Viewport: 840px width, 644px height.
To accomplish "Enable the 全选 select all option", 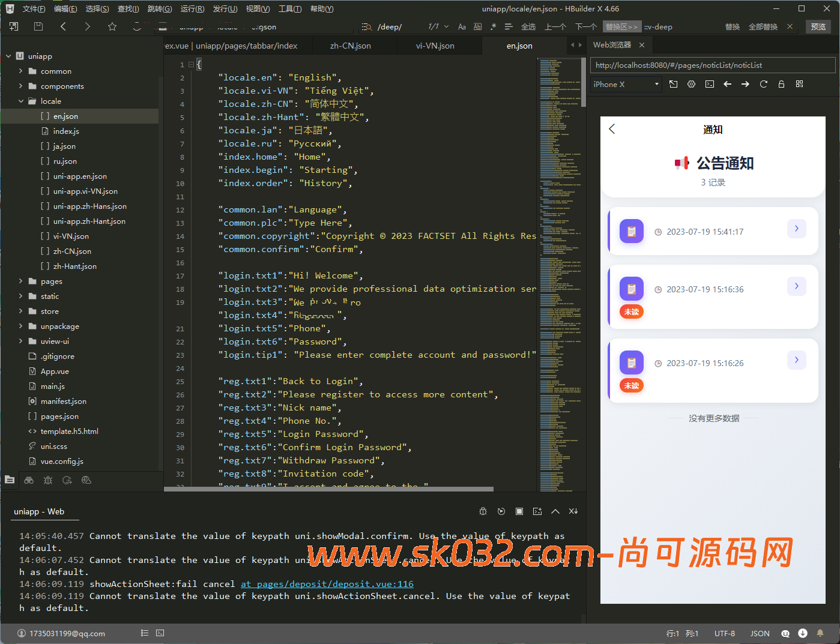I will coord(528,26).
